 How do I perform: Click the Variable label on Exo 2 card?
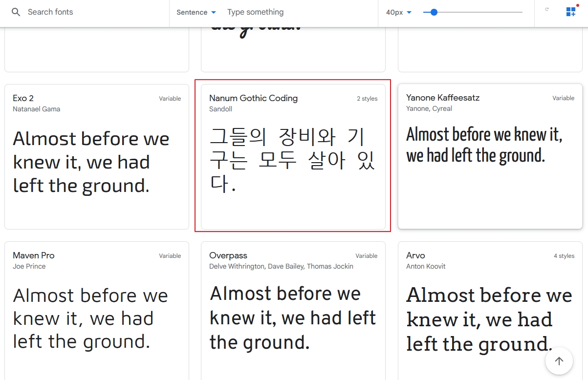click(170, 99)
